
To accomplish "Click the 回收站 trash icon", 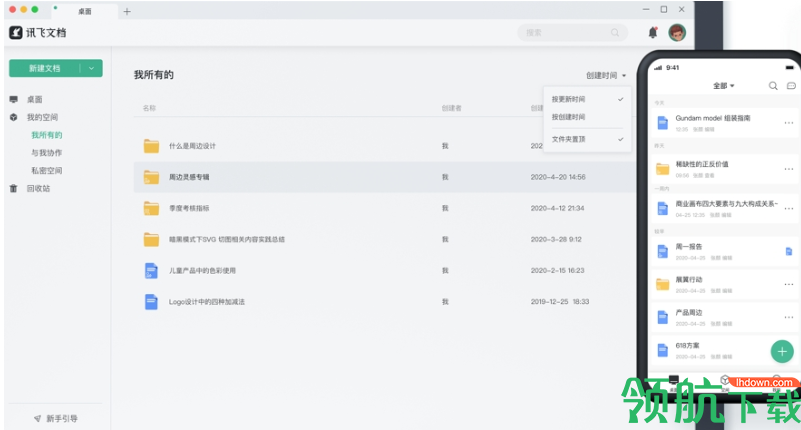I will (14, 188).
